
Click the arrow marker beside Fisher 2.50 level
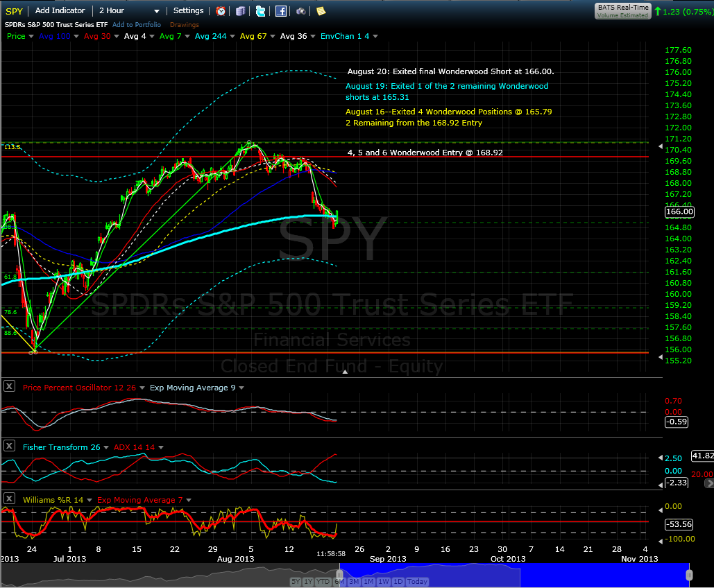pyautogui.click(x=661, y=458)
